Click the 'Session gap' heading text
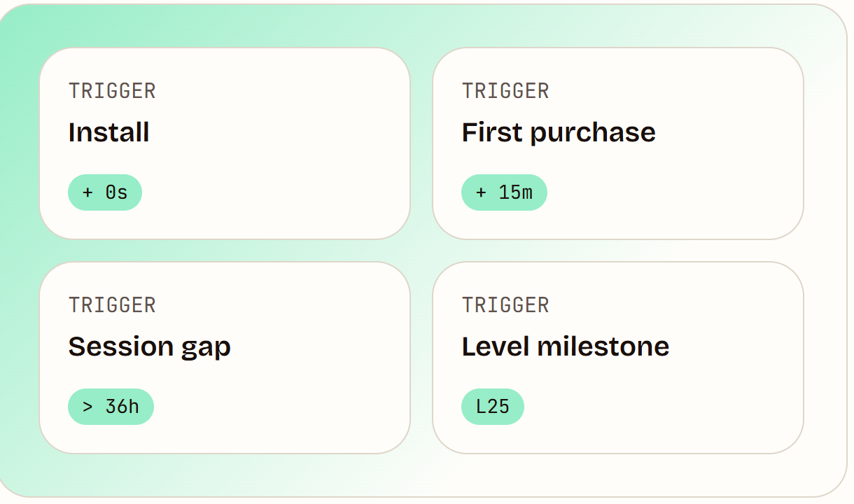 coord(150,346)
